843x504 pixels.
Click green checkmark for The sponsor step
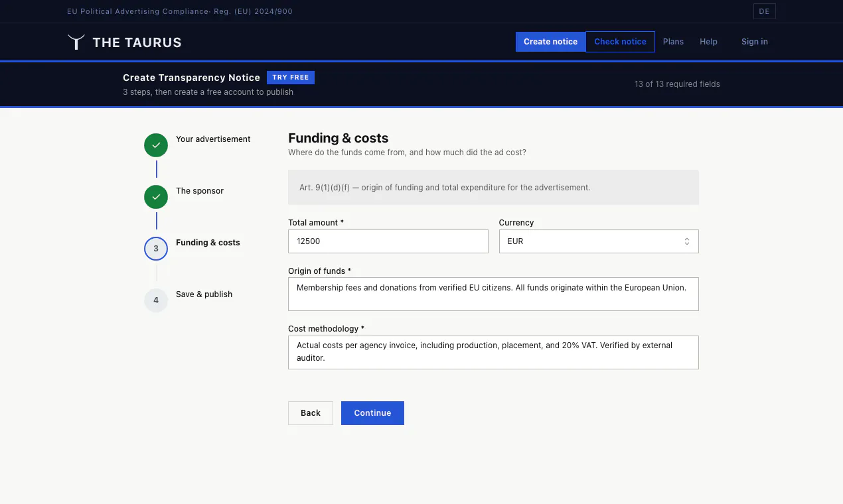156,197
